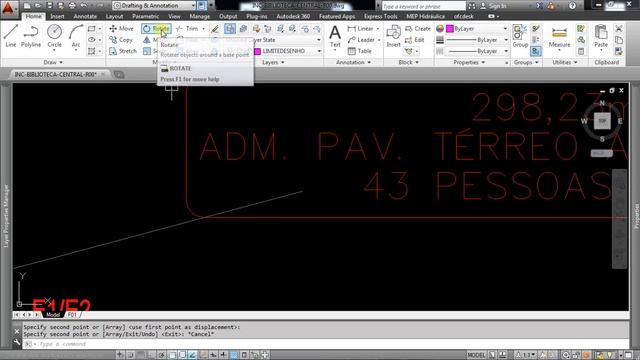The width and height of the screenshot is (640, 360).
Task: Click the Move tool in Modify panel
Action: 122,29
